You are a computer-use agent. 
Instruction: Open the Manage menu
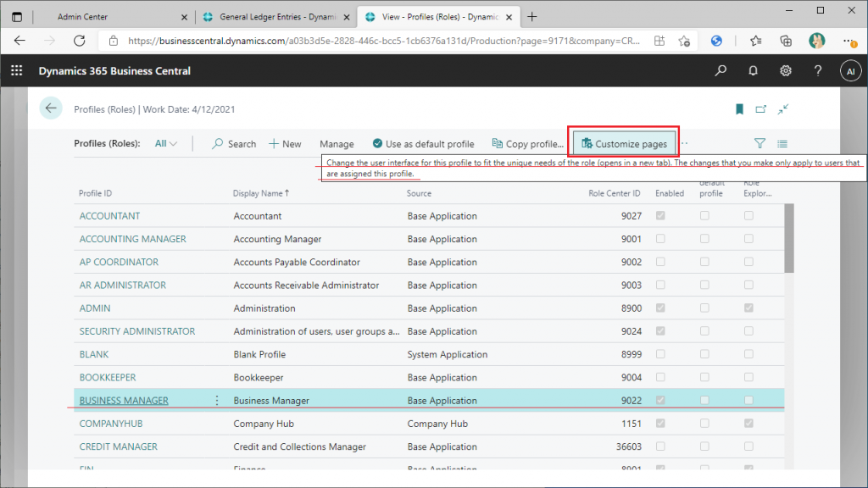337,144
